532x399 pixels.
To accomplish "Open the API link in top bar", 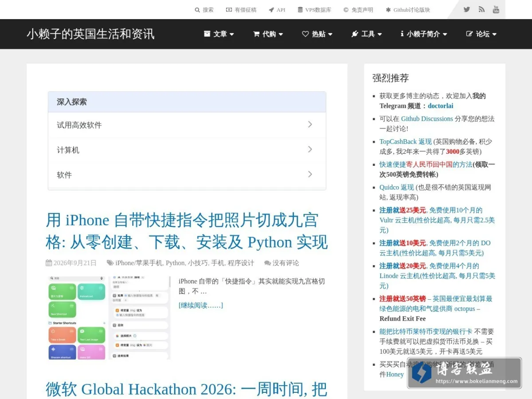I will (277, 10).
